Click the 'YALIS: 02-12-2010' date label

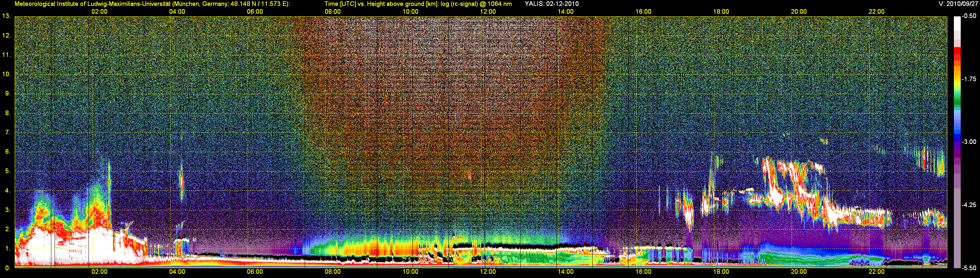point(552,4)
